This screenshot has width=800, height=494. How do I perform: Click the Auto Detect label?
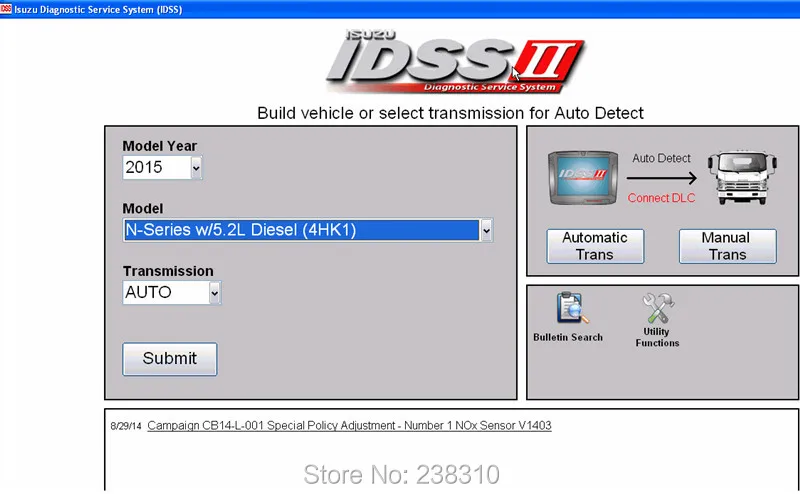coord(661,158)
